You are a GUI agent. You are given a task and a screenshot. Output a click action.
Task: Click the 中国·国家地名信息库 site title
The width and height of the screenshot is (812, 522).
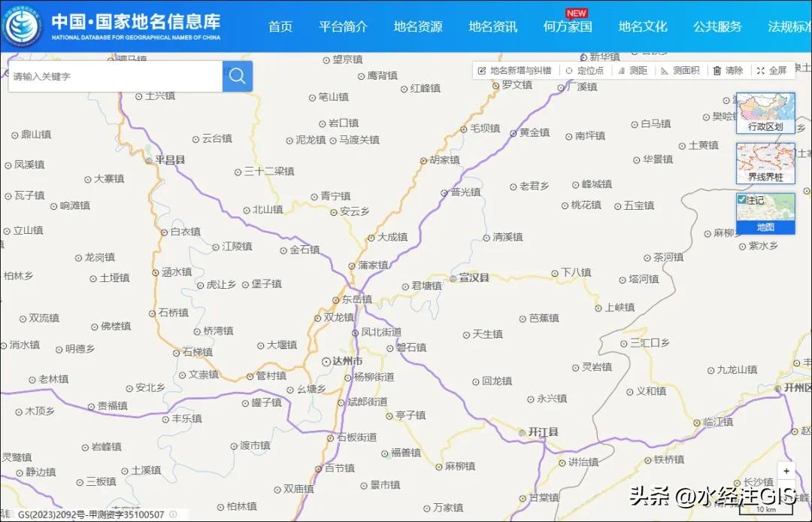coord(135,22)
